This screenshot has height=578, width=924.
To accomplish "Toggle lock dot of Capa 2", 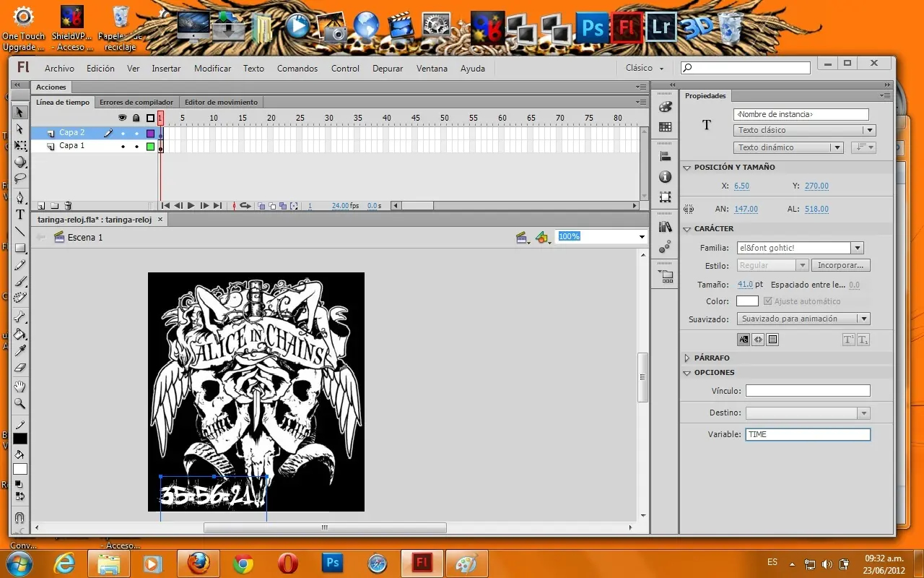I will click(136, 133).
